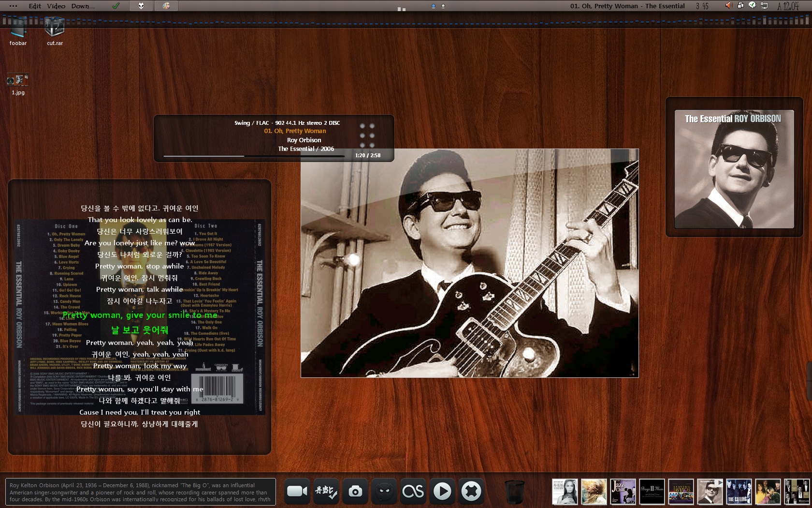Click the paint palette button in top bar
The height and width of the screenshot is (508, 812).
166,6
